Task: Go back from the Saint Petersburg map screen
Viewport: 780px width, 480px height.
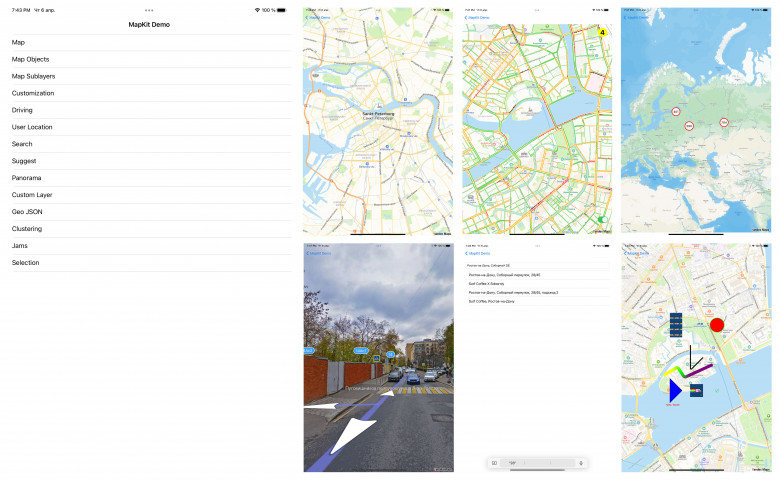Action: pyautogui.click(x=317, y=17)
